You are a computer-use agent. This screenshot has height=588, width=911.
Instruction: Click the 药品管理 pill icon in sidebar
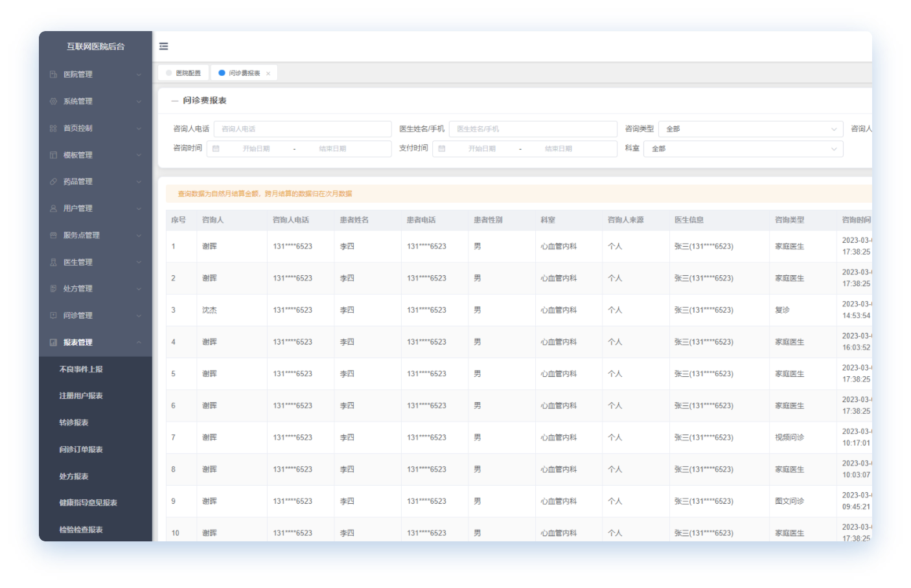click(x=53, y=182)
